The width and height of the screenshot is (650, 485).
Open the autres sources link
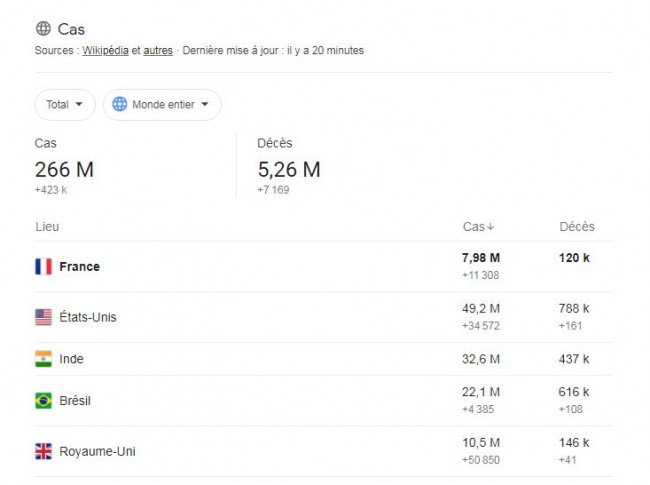point(158,50)
